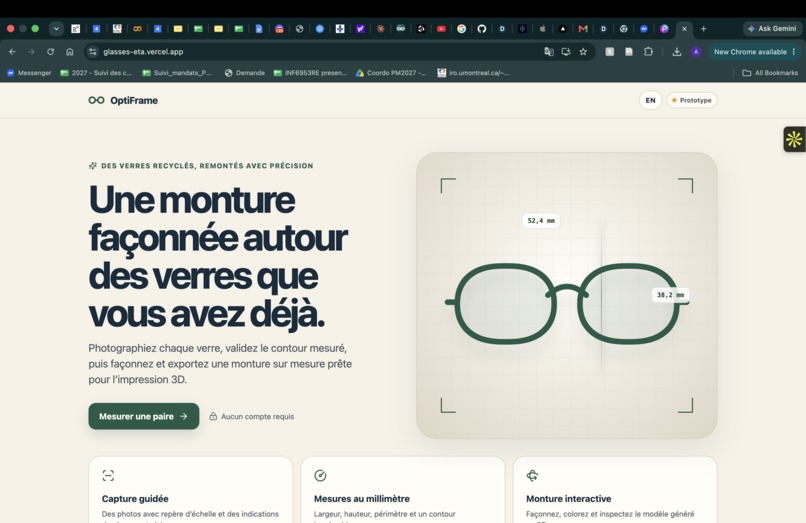The height and width of the screenshot is (523, 806).
Task: Bookmark this page with the star
Action: [583, 51]
